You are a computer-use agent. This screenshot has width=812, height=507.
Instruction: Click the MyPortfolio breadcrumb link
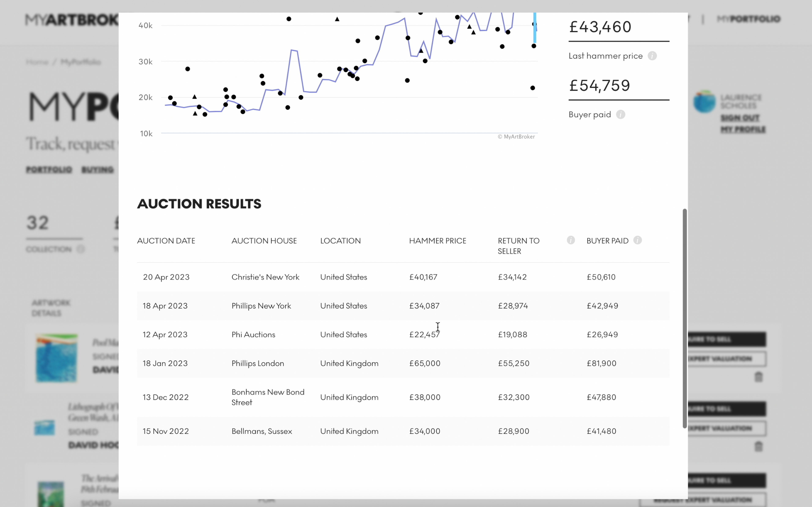(x=81, y=62)
